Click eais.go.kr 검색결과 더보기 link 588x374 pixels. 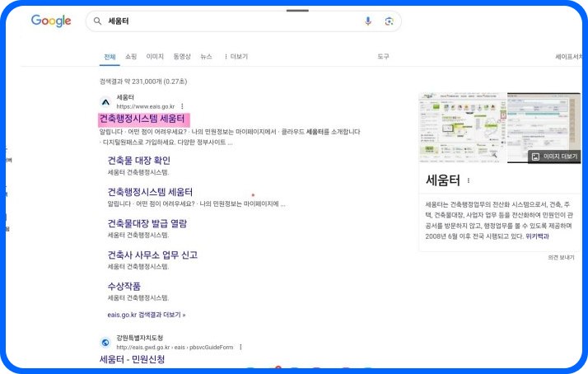point(147,315)
